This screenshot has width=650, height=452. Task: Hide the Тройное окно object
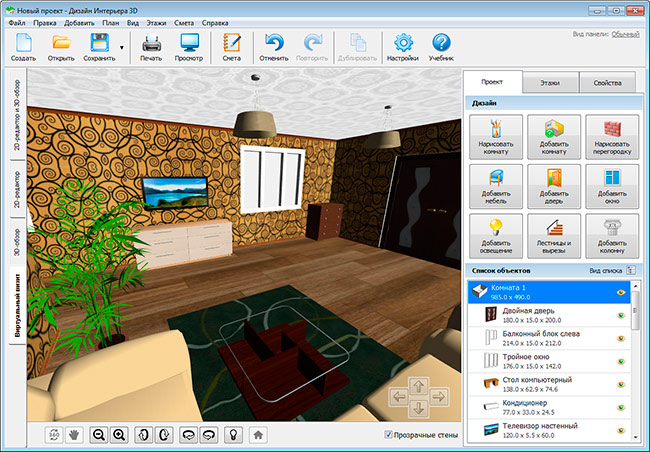tap(621, 362)
